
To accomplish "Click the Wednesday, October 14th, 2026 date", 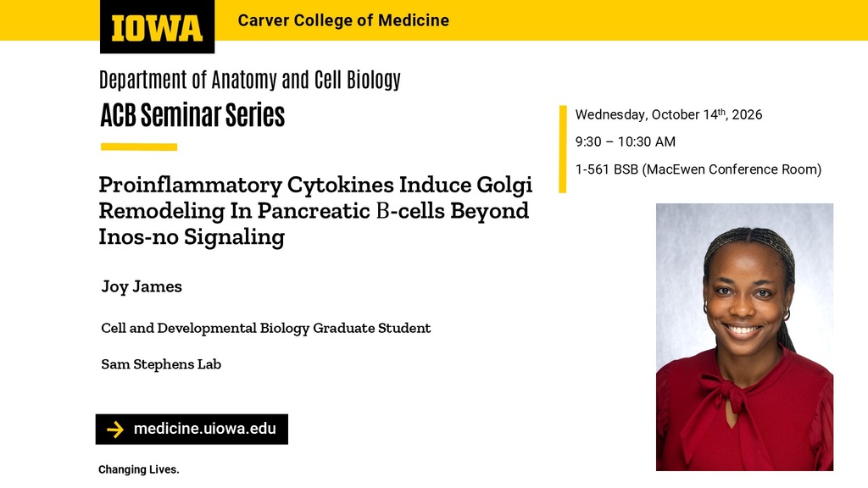I will (x=669, y=114).
